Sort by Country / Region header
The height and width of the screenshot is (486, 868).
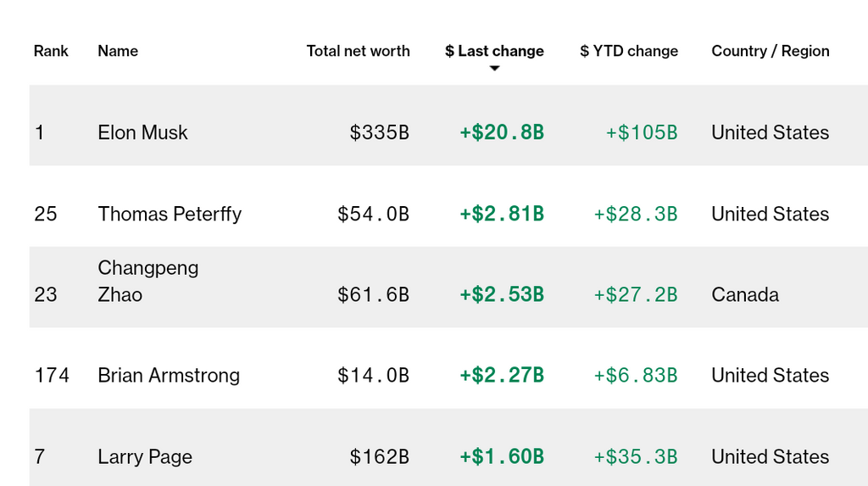coord(770,51)
